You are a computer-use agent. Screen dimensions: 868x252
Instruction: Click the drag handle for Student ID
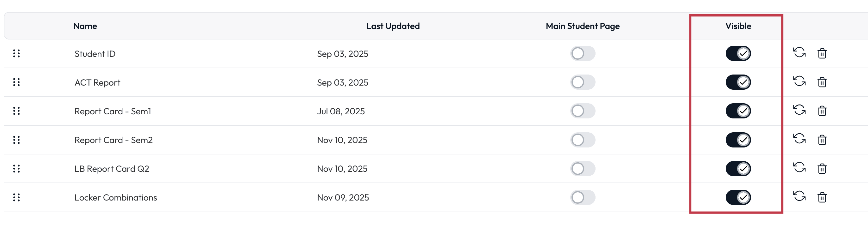pos(16,53)
